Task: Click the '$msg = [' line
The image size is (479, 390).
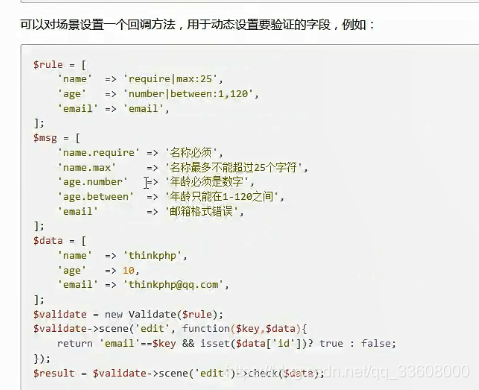Action: (x=56, y=138)
